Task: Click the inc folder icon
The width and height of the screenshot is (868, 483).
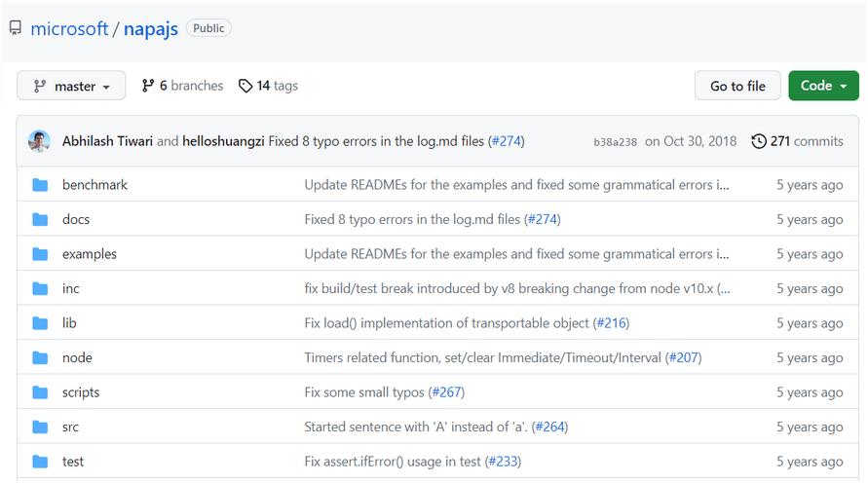Action: pyautogui.click(x=40, y=288)
